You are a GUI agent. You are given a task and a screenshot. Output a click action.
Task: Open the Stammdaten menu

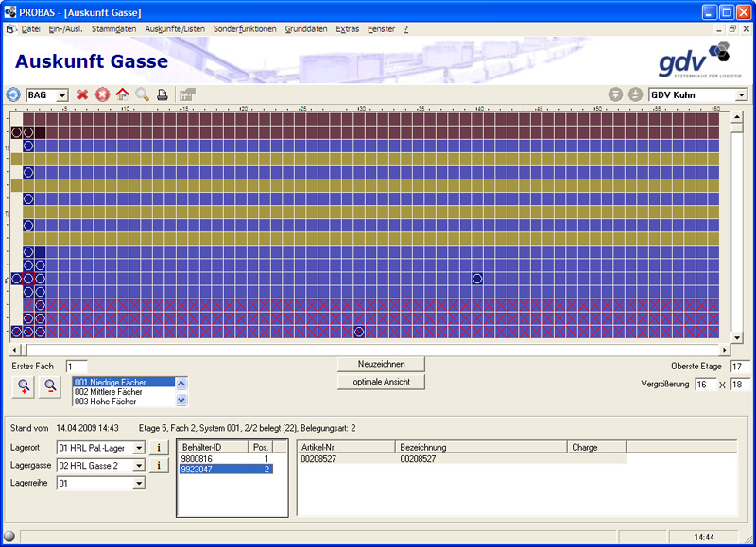point(113,29)
